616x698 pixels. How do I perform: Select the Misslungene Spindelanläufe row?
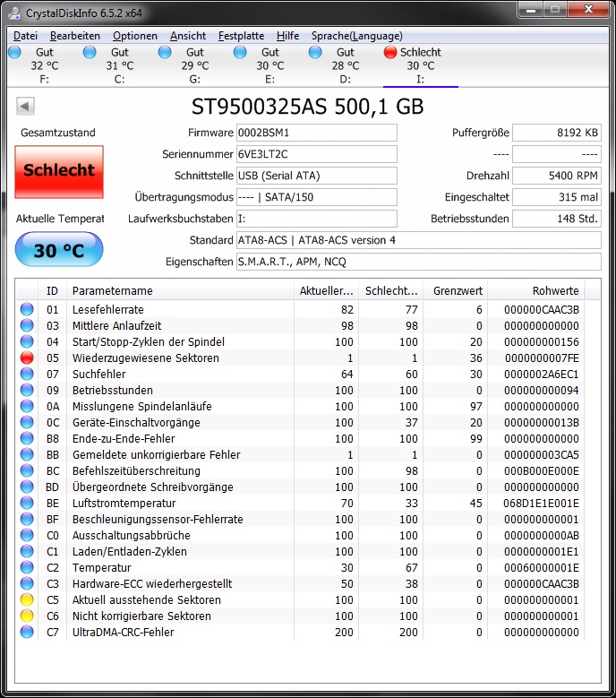301,406
